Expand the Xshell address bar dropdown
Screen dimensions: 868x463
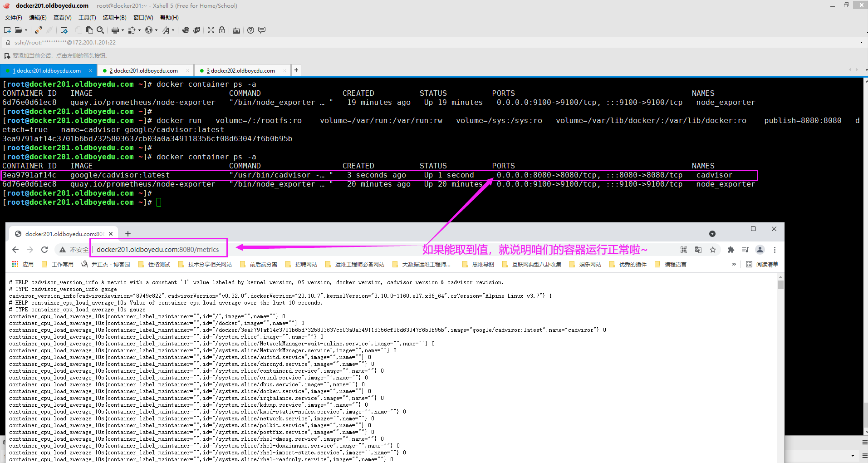tap(861, 43)
